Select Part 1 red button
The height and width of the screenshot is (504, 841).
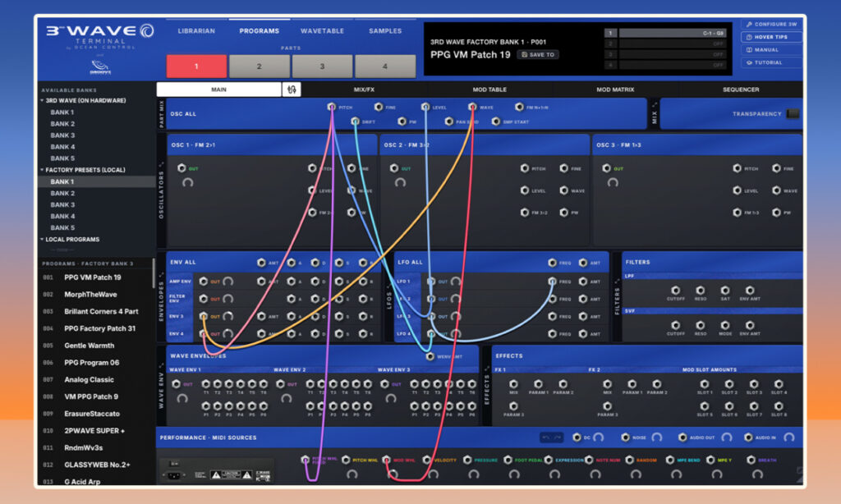tap(196, 66)
